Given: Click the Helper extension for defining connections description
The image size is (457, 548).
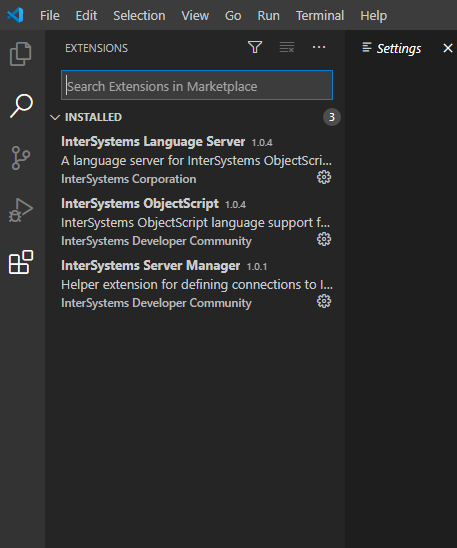Looking at the screenshot, I should click(197, 285).
